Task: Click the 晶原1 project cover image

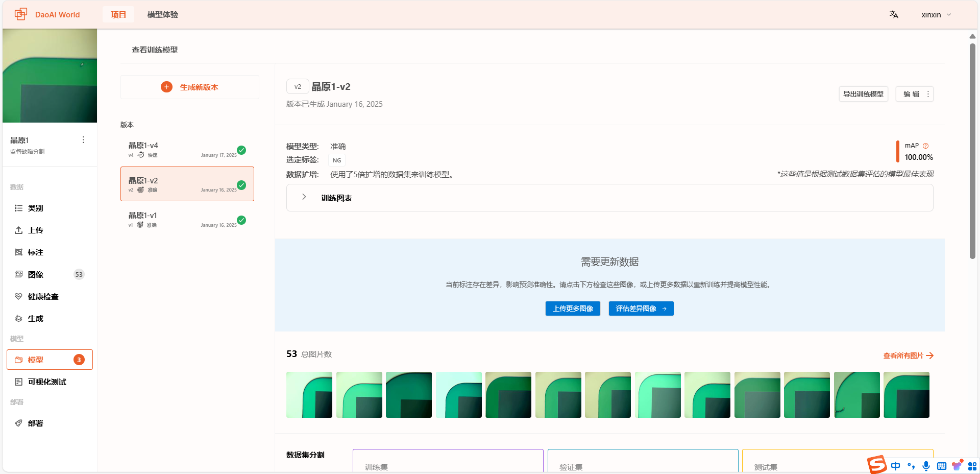Action: pos(50,76)
